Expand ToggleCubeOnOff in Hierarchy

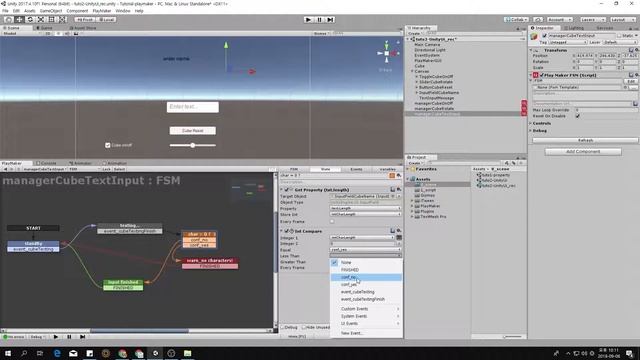416,76
